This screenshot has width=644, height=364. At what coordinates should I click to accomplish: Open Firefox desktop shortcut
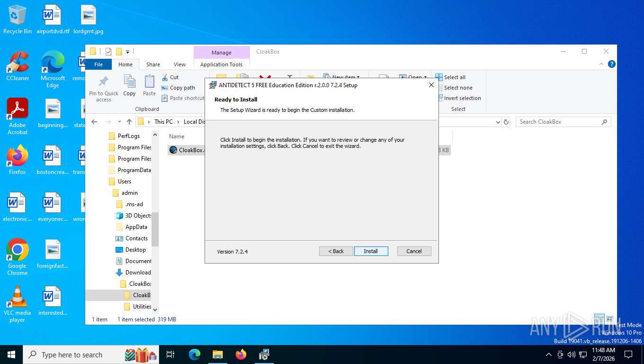18,160
